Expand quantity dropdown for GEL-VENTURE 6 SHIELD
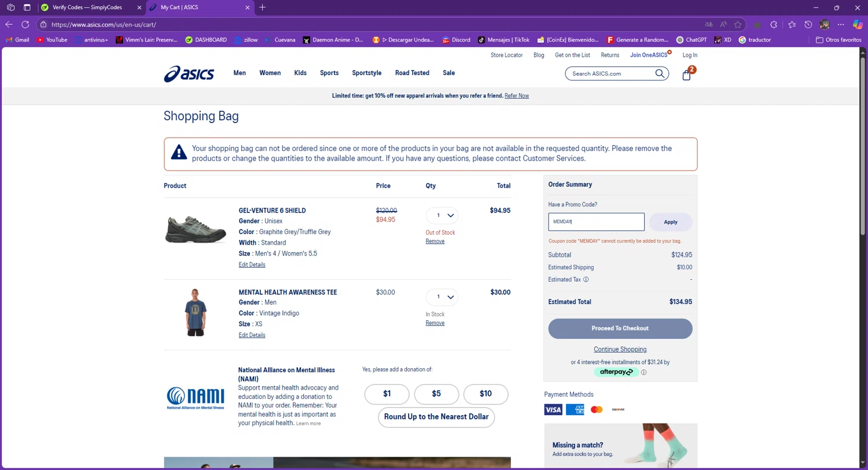This screenshot has width=868, height=470. (442, 216)
